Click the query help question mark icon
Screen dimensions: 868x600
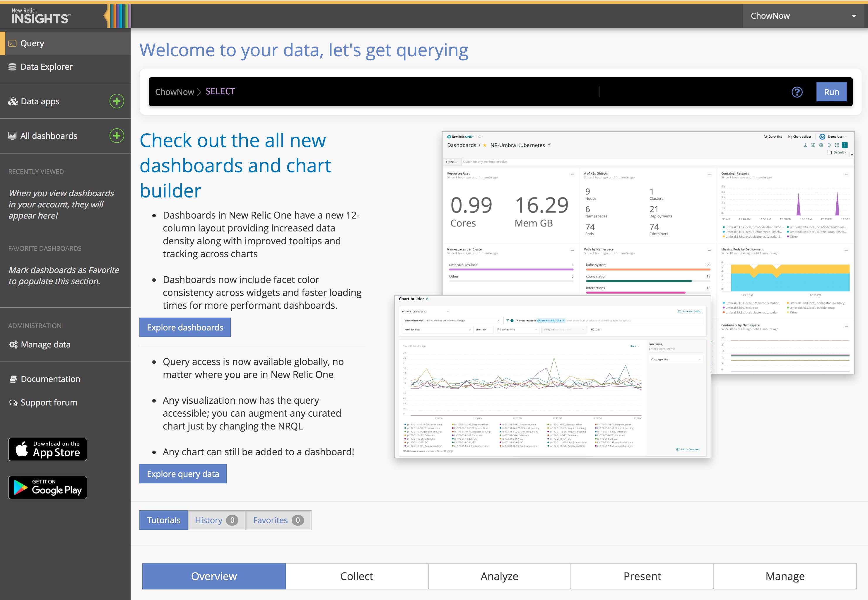pos(797,92)
